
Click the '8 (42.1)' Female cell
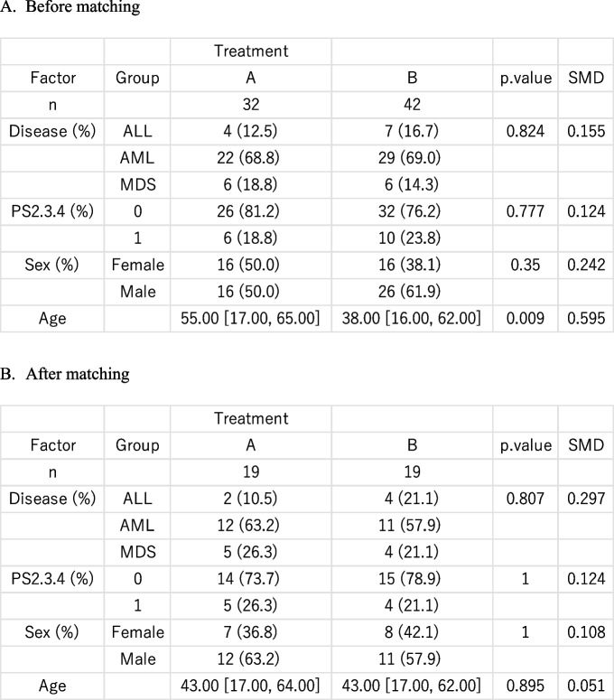click(x=412, y=632)
